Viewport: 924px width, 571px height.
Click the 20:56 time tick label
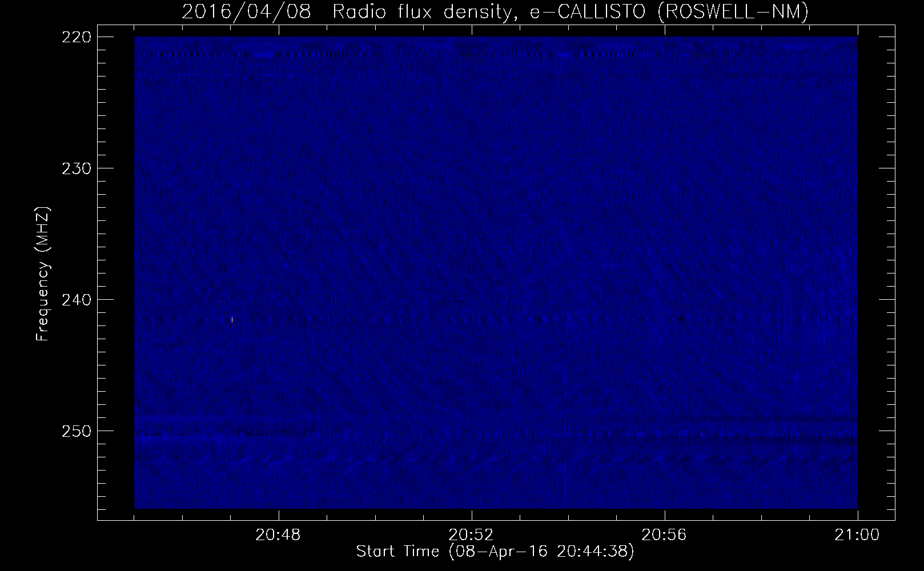click(664, 535)
